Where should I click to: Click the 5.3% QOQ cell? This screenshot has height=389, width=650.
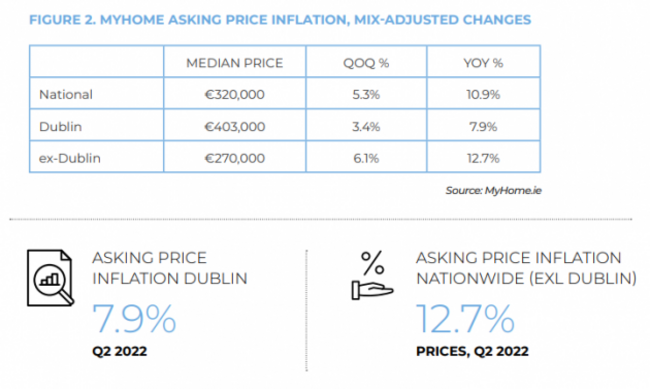click(366, 95)
